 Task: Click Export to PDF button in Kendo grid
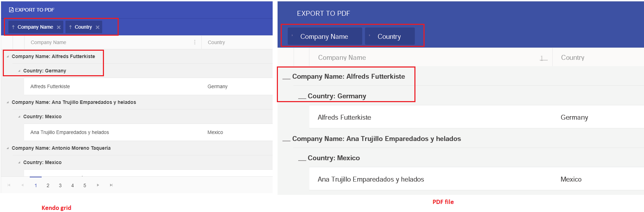pos(32,10)
